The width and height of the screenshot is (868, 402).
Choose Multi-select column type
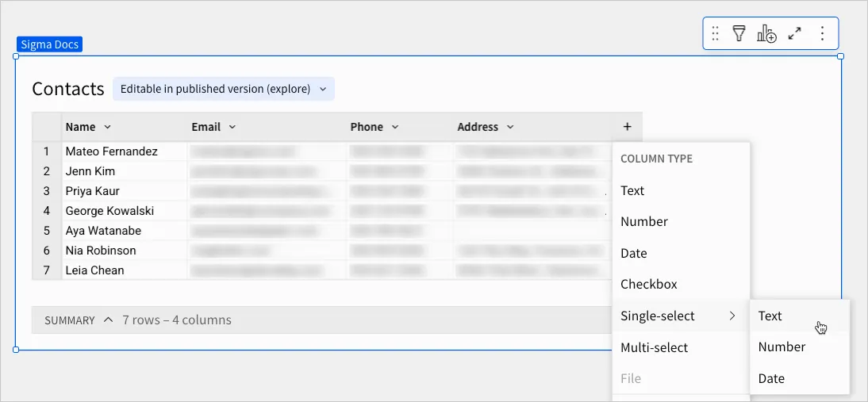click(681, 347)
